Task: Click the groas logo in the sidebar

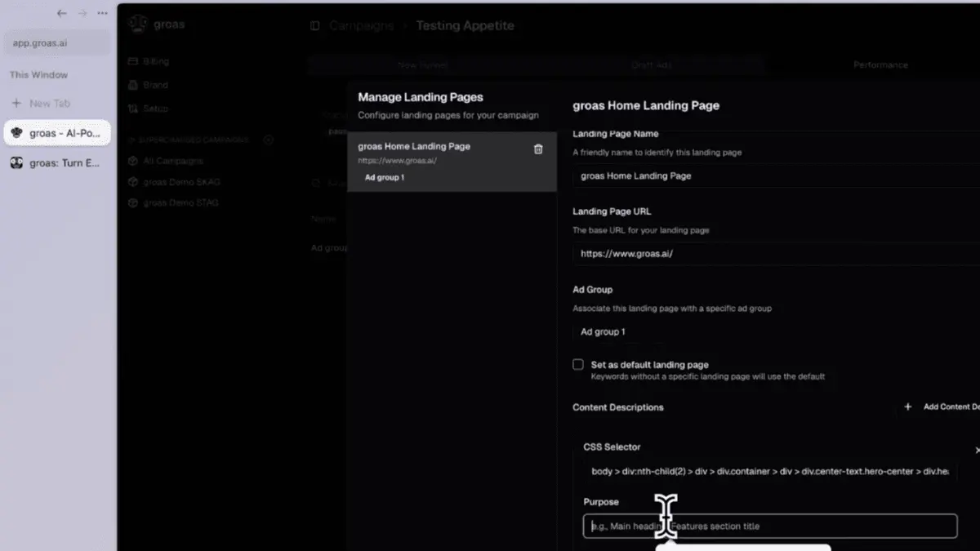Action: [138, 24]
